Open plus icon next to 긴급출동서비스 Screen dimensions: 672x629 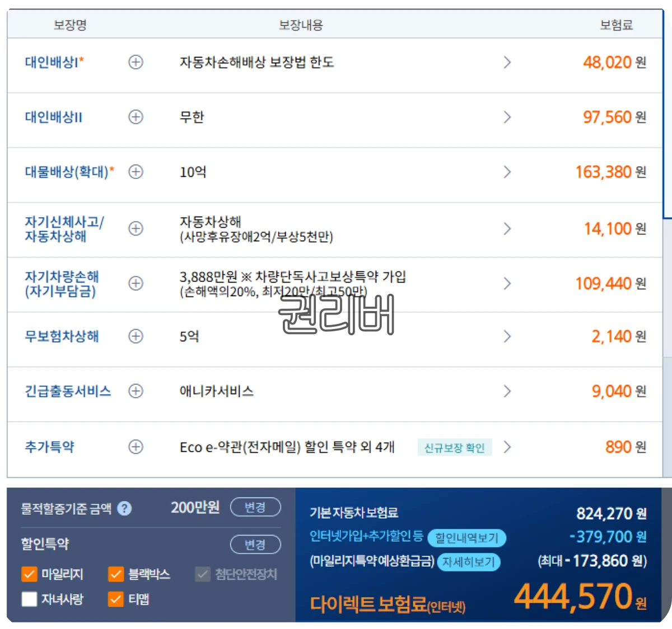point(135,392)
